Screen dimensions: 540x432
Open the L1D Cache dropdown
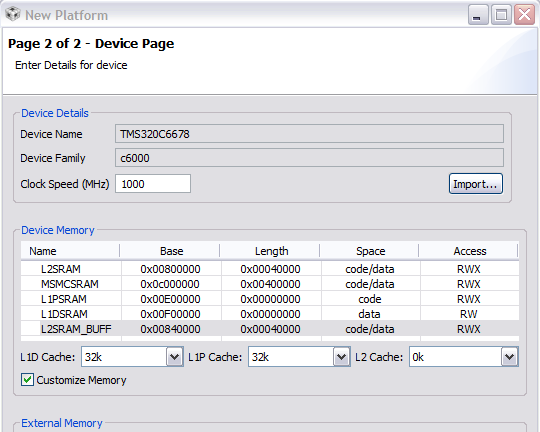click(175, 357)
